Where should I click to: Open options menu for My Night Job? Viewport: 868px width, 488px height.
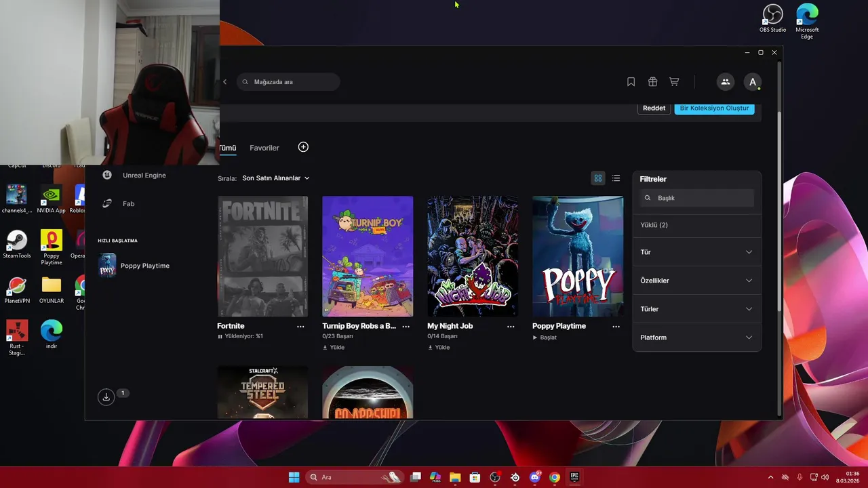tap(511, 326)
